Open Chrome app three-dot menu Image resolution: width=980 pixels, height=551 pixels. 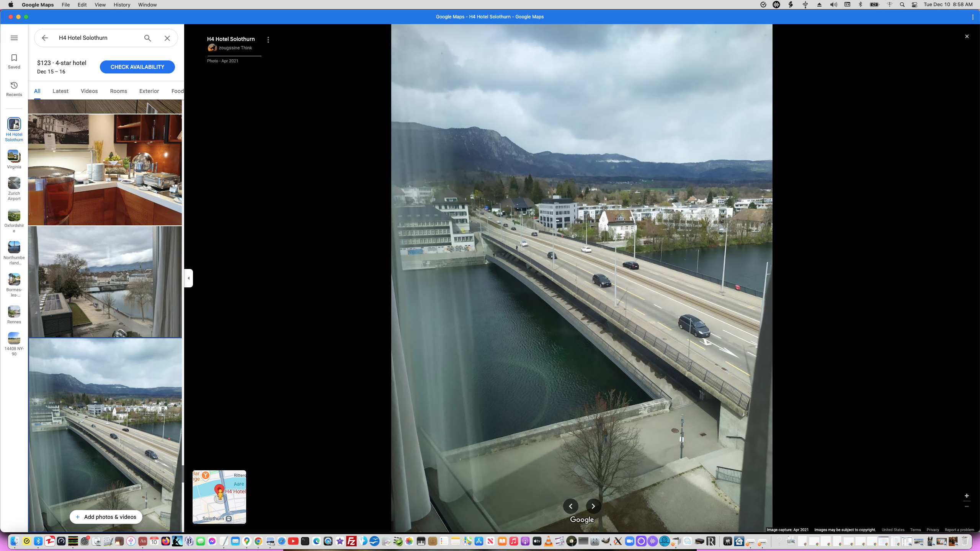coord(972,17)
